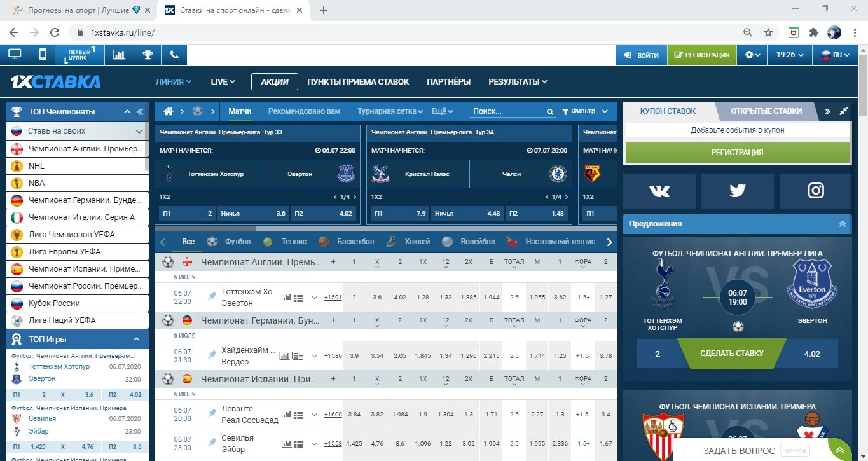The width and height of the screenshot is (868, 461).
Task: Open mobile apps phone icon
Action: pyautogui.click(x=43, y=55)
